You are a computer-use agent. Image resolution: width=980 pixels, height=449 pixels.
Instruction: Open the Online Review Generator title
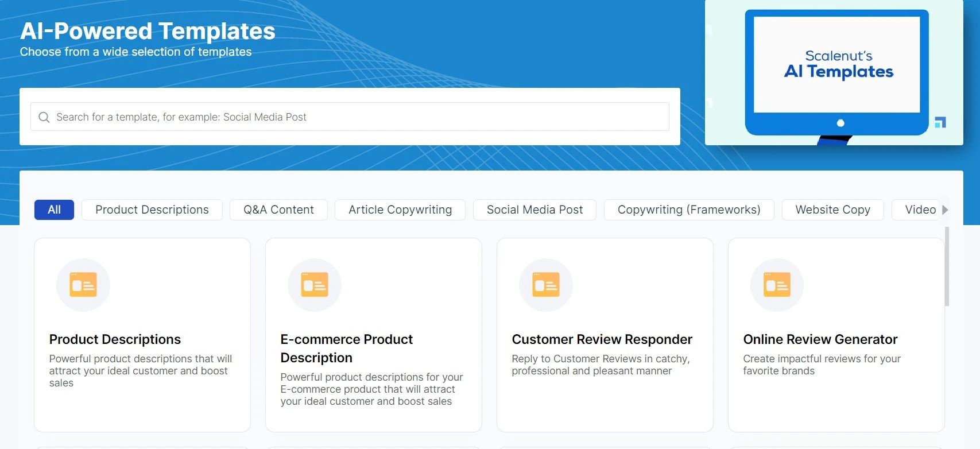(820, 339)
